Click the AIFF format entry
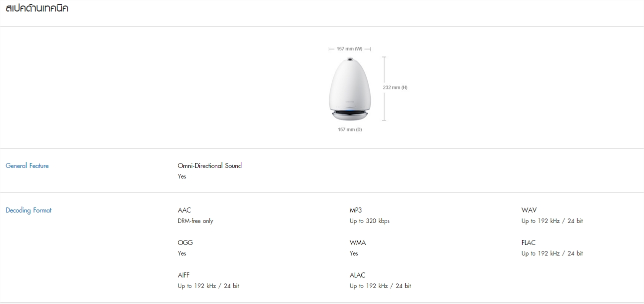The image size is (644, 304). click(x=184, y=275)
